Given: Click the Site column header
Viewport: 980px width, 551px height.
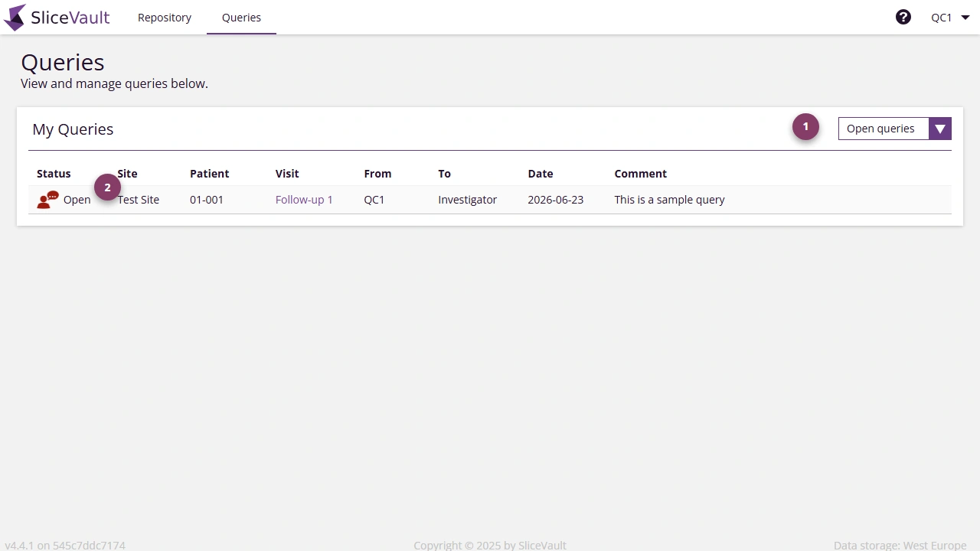Looking at the screenshot, I should (127, 174).
